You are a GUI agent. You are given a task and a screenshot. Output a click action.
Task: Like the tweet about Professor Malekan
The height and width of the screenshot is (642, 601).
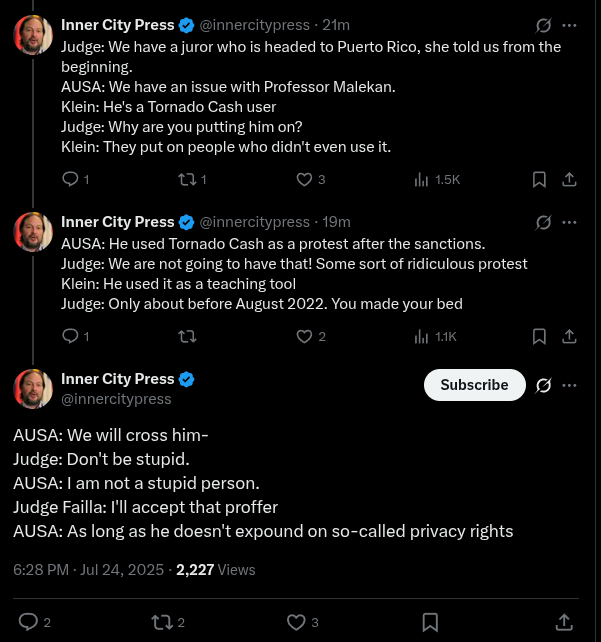click(305, 179)
